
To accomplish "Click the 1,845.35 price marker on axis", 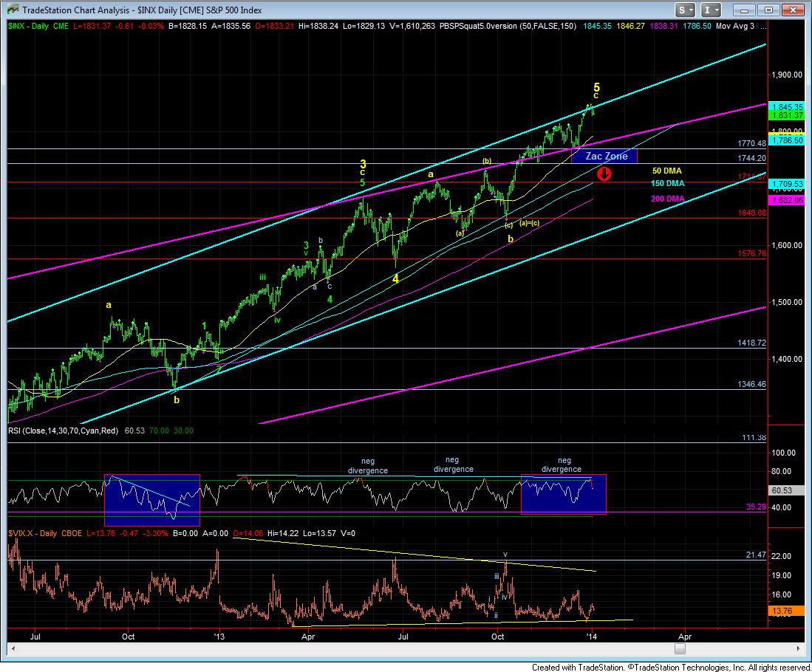I will tap(785, 106).
